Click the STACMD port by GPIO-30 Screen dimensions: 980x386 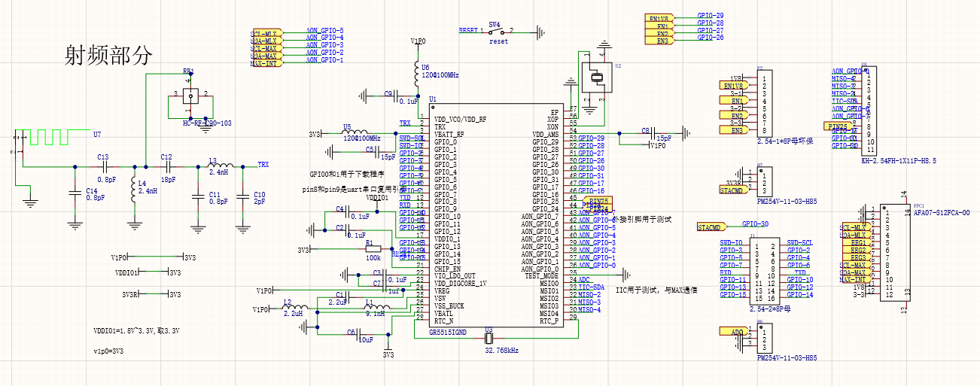(711, 227)
